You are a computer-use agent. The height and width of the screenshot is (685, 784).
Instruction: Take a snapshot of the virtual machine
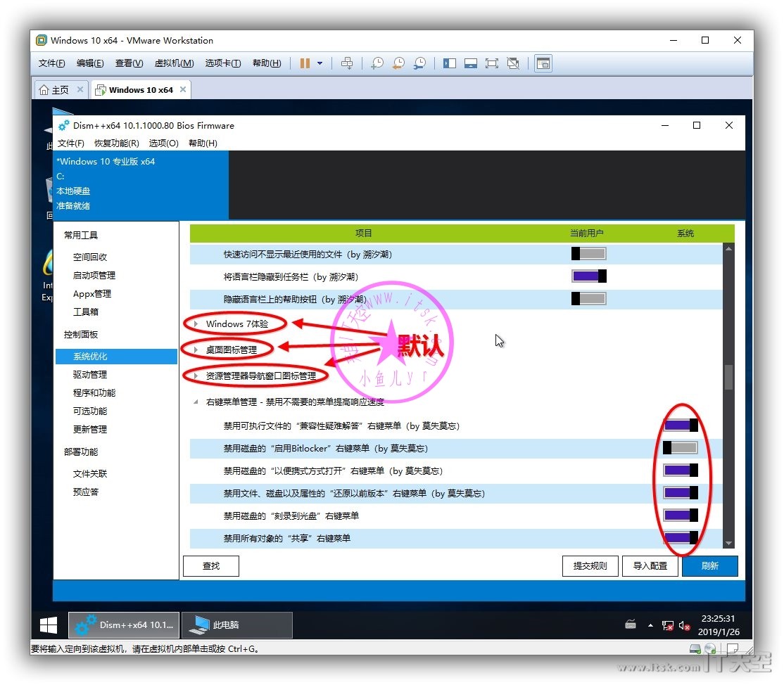coord(377,63)
